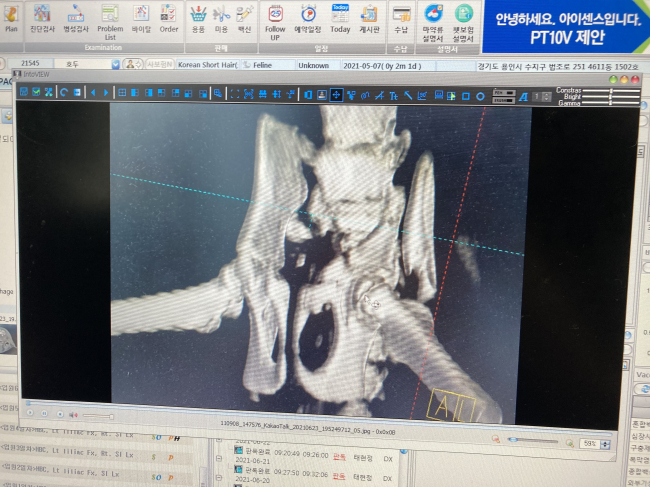This screenshot has width=650, height=487.
Task: Click the save icon in InfoVIEW toolbar
Action: point(24,92)
